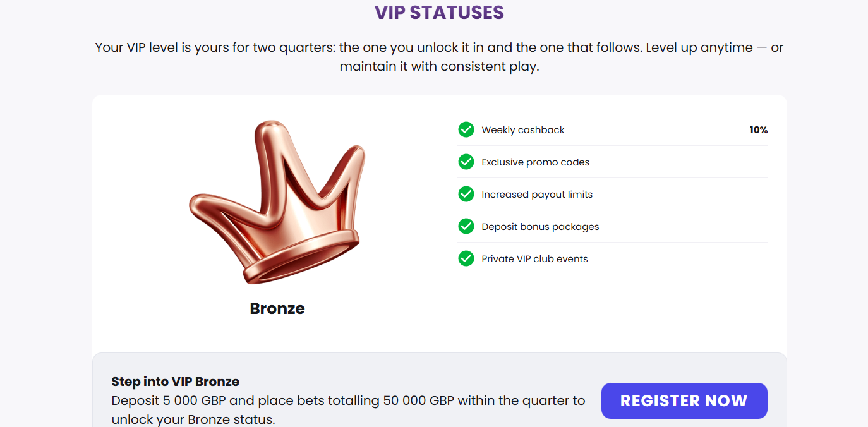Select the green check next to Private VIP club events
The height and width of the screenshot is (427, 868).
pos(466,258)
